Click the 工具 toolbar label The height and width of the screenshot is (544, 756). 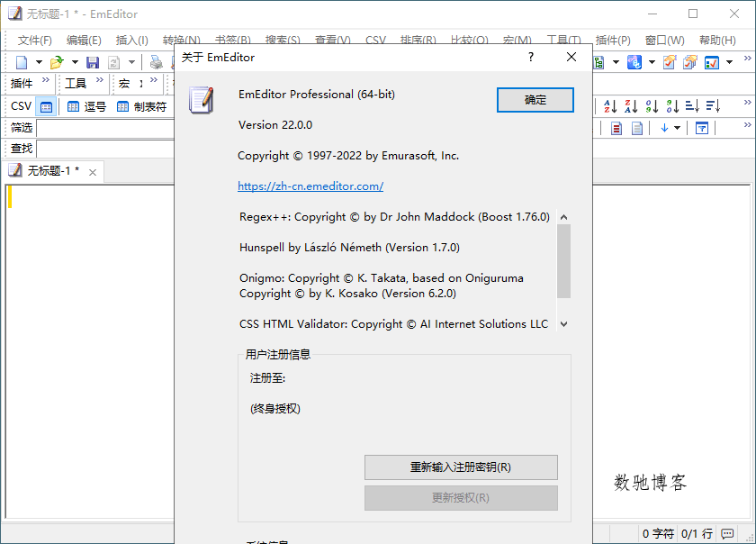coord(76,84)
